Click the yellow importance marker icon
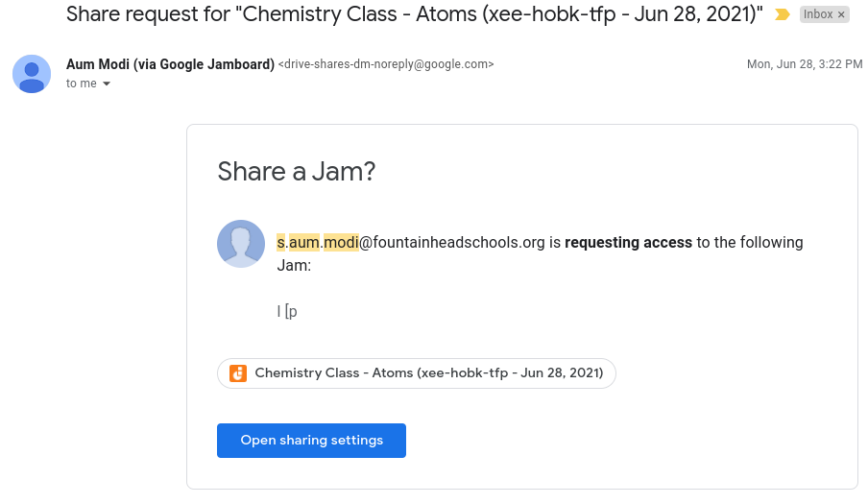Screen dimensions: 868x504 tap(783, 14)
